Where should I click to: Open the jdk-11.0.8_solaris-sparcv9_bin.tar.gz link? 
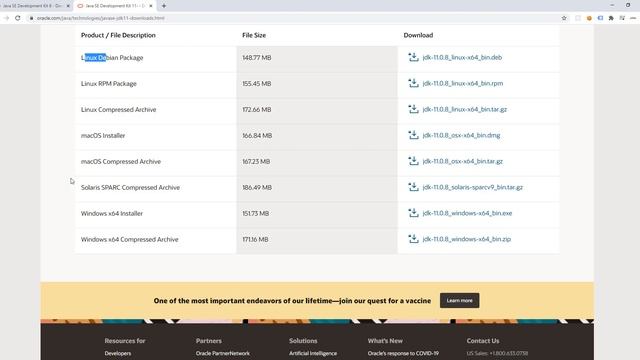(473, 187)
